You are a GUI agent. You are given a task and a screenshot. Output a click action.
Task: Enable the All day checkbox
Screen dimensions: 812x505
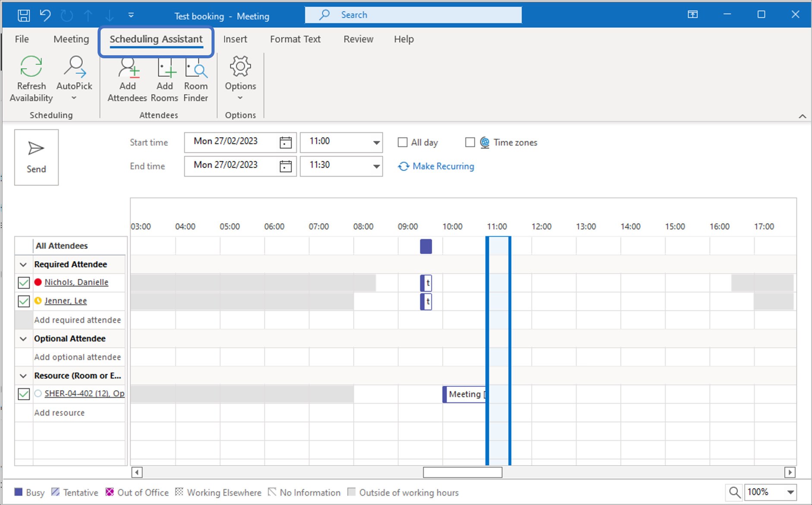point(402,142)
